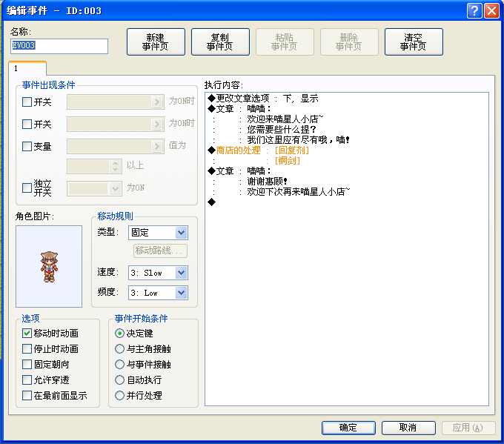
Task: Switch to event page tab 1
Action: (27, 68)
